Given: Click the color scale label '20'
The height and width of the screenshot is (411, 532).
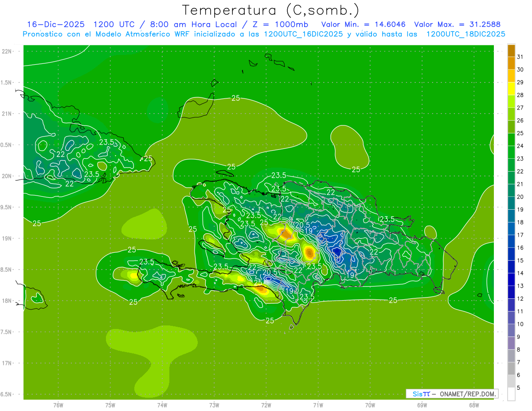Looking at the screenshot, I should coord(520,197).
